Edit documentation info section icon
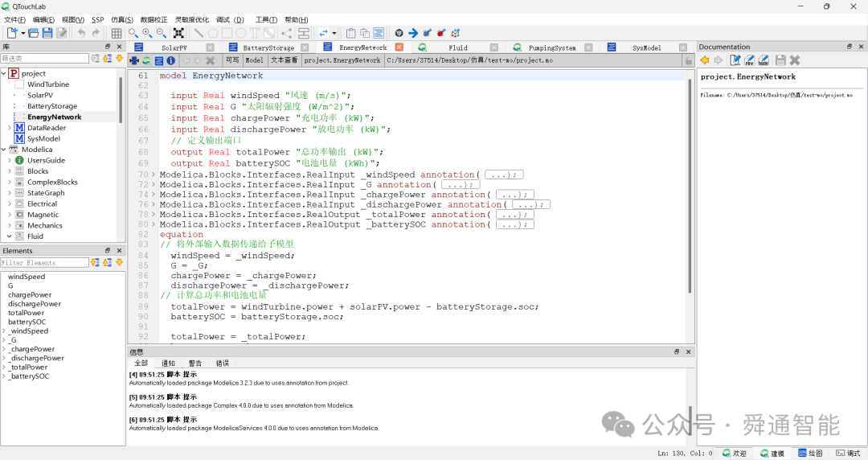This screenshot has height=460, width=868. [735, 60]
